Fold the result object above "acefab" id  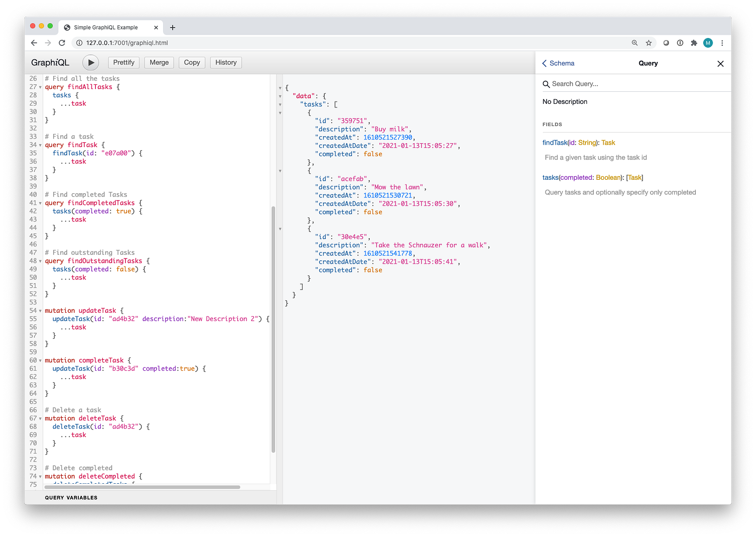[280, 171]
